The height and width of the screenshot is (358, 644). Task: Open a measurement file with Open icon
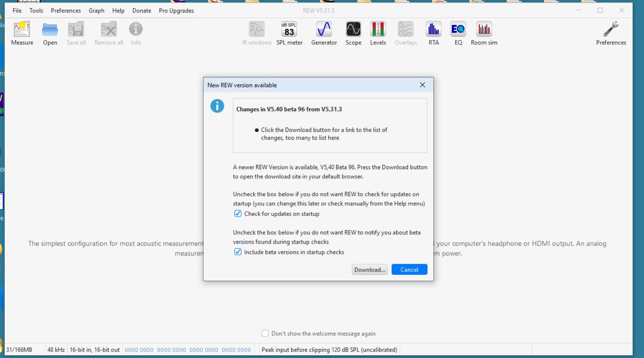pos(50,33)
